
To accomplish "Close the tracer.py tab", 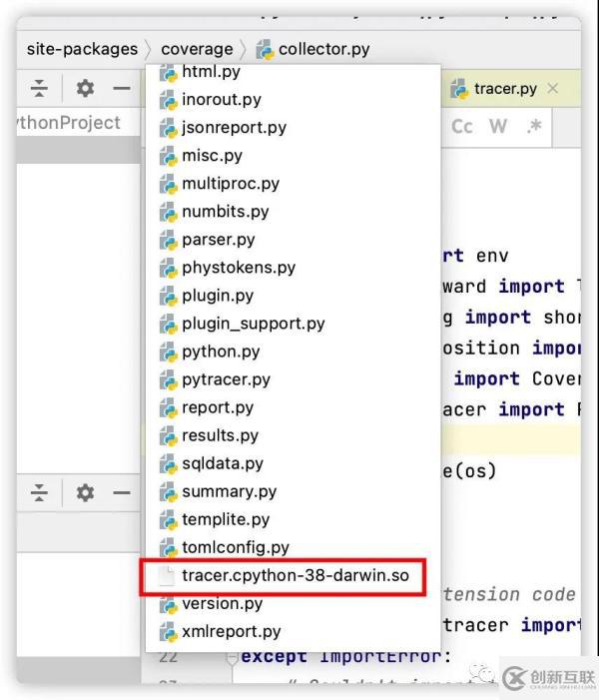I will pyautogui.click(x=553, y=88).
